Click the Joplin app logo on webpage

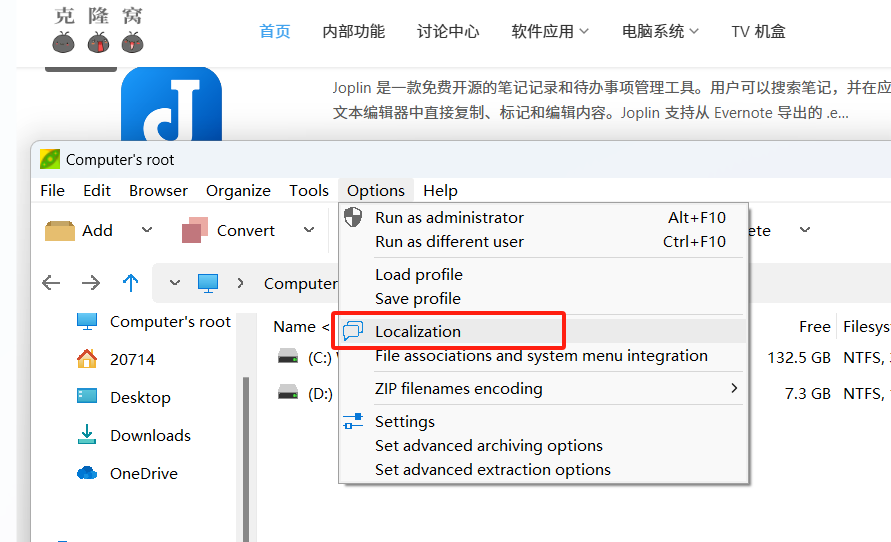coord(172,104)
